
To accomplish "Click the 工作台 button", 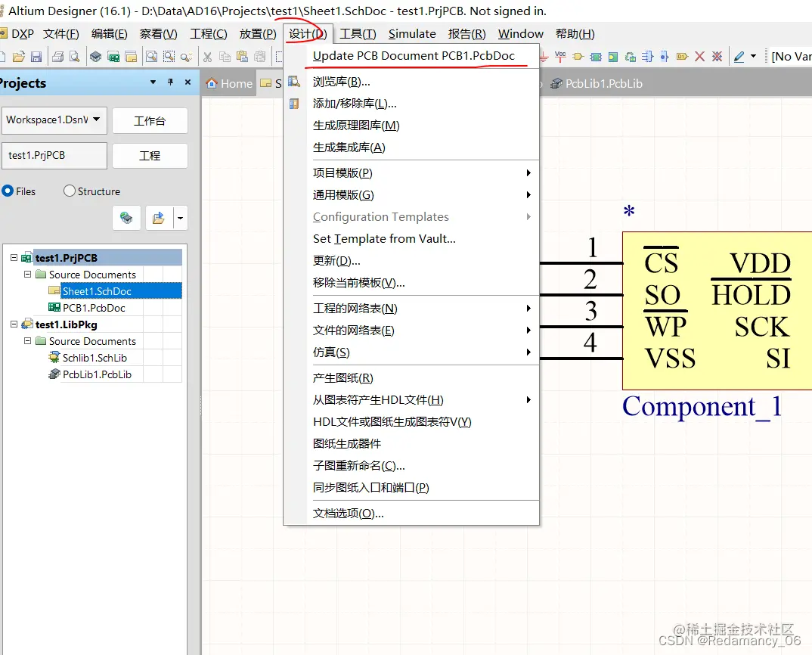I will click(x=149, y=120).
